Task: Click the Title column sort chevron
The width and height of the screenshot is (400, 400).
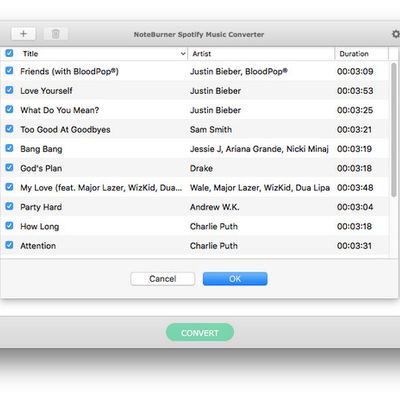Action: [183, 54]
